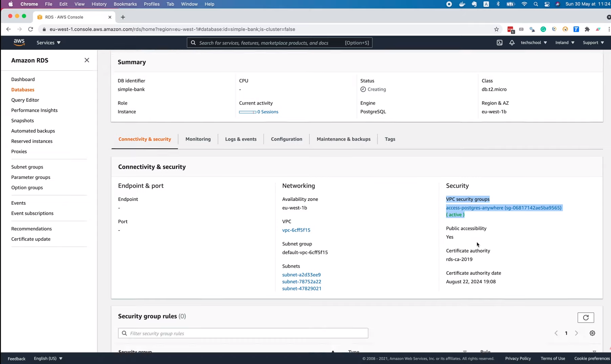Change language via English (US) dropdown
Screen dimensions: 611x364
pos(48,358)
